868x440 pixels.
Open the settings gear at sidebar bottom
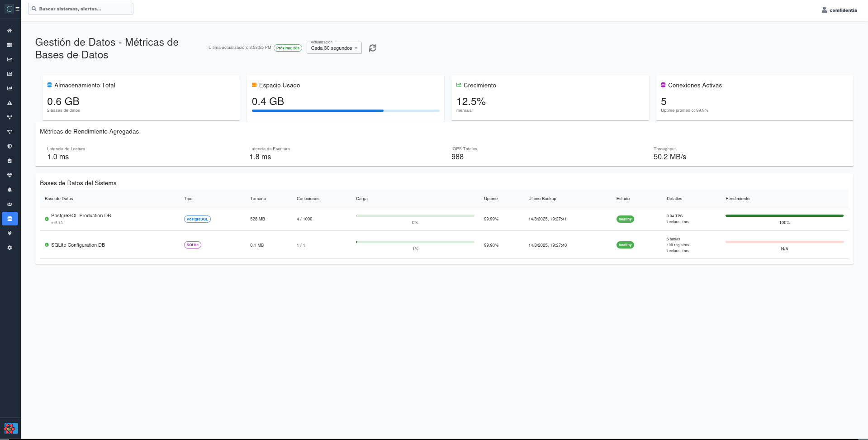[10, 248]
